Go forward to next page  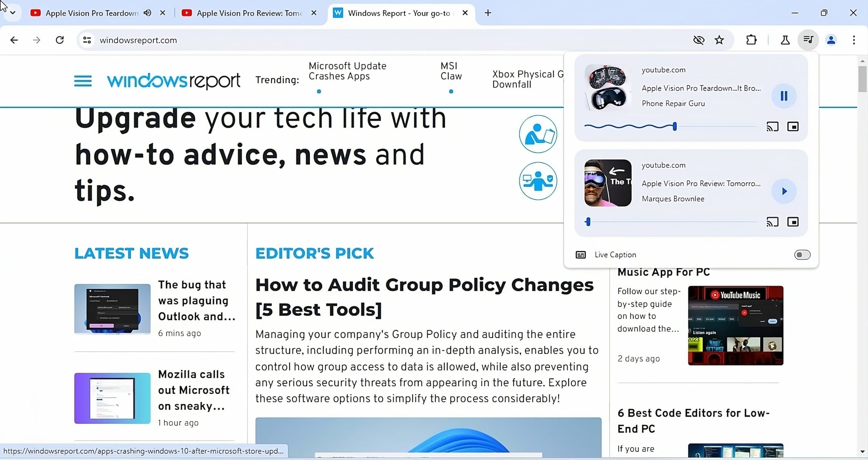tap(37, 40)
